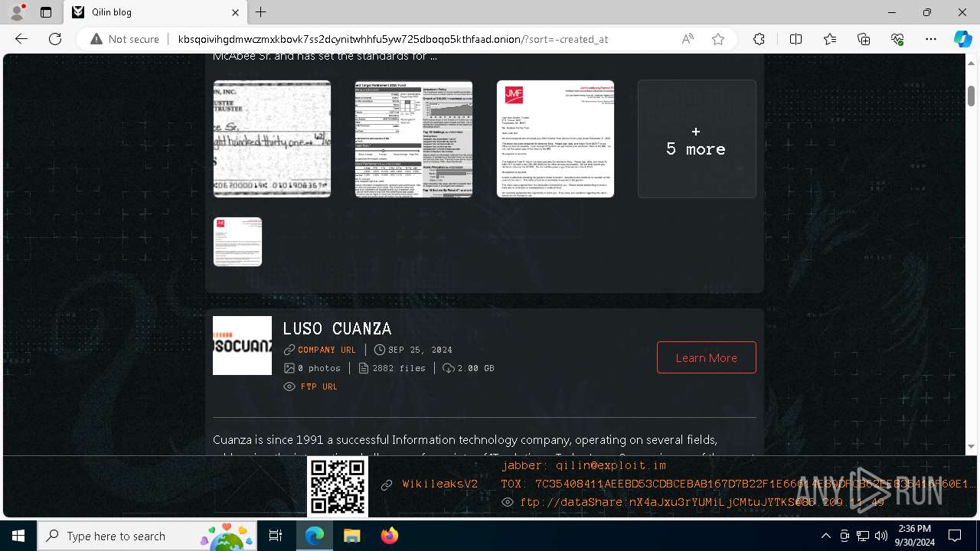This screenshot has width=980, height=551.
Task: Click the footer QR code
Action: point(338,487)
